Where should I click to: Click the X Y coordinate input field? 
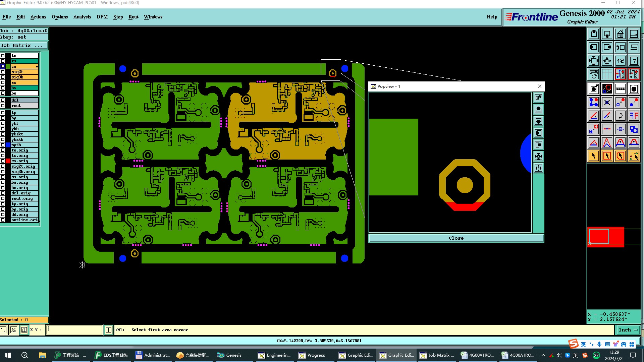(x=74, y=330)
